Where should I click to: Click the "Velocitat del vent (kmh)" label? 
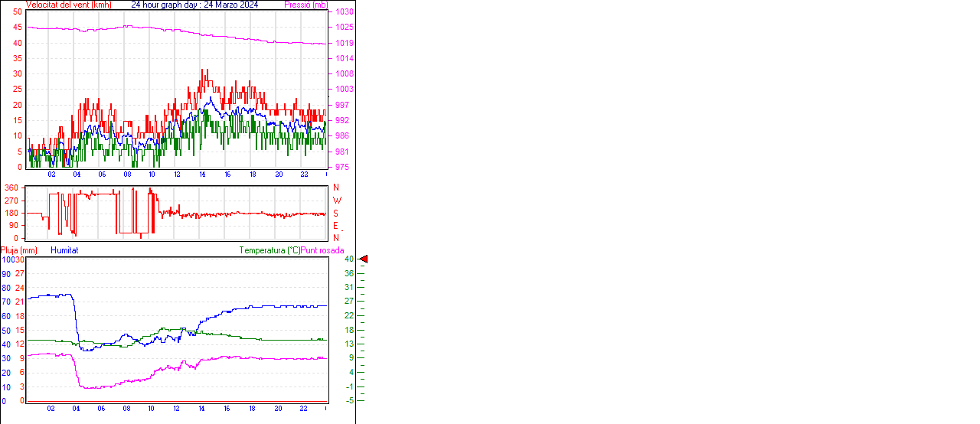pos(68,5)
